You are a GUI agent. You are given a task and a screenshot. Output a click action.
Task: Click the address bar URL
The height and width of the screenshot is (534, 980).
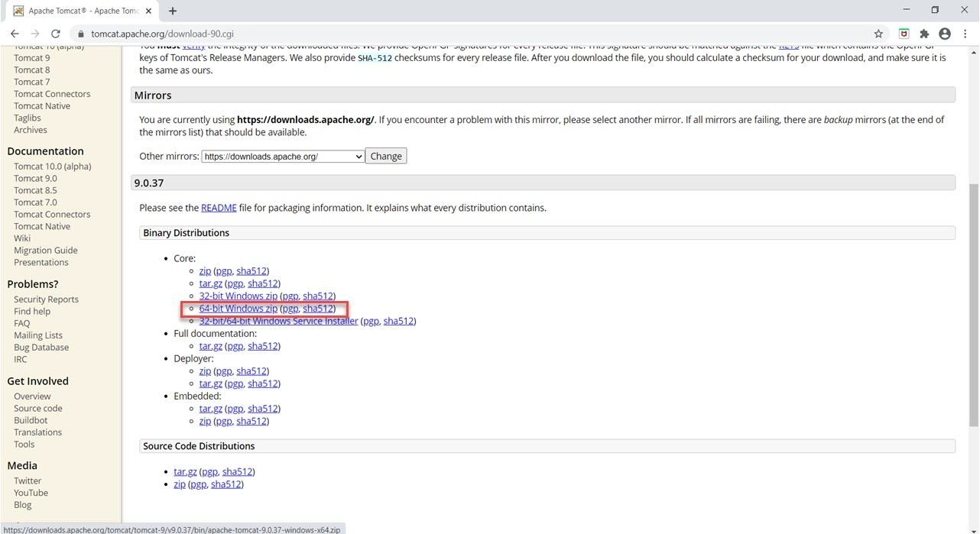(x=162, y=34)
